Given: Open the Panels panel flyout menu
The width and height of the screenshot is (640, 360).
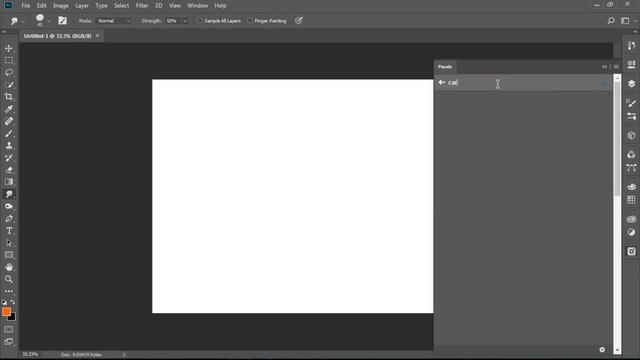Looking at the screenshot, I should pos(616,67).
